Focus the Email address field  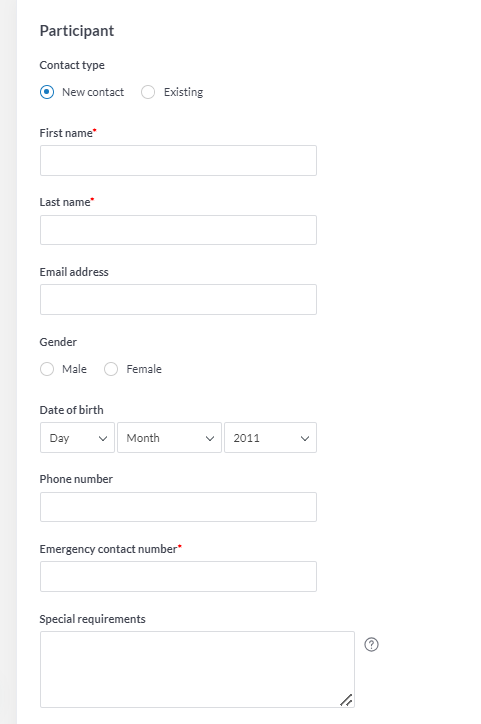(178, 299)
